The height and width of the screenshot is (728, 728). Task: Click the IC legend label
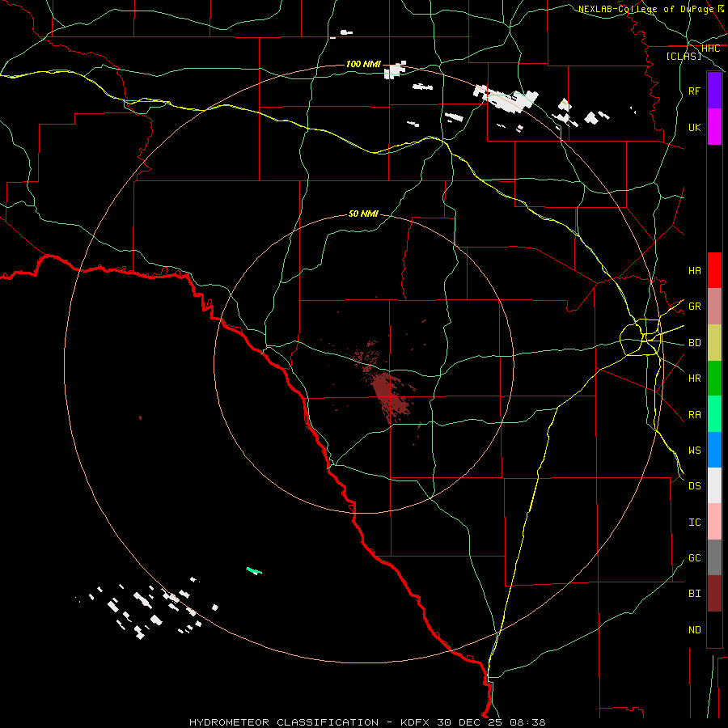694,523
